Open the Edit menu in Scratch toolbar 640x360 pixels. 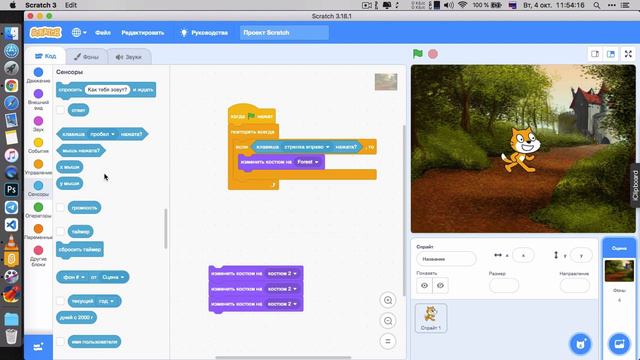pos(142,33)
